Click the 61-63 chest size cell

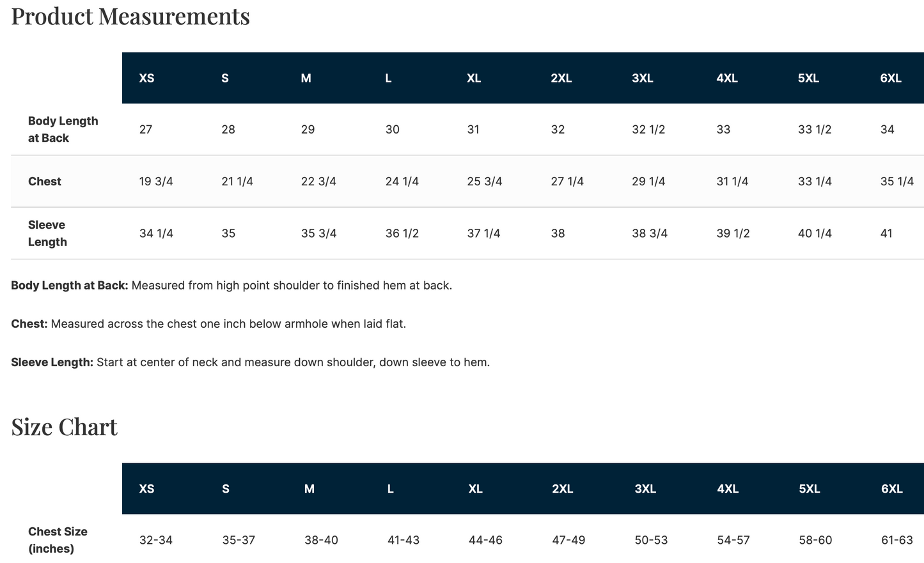(x=897, y=540)
